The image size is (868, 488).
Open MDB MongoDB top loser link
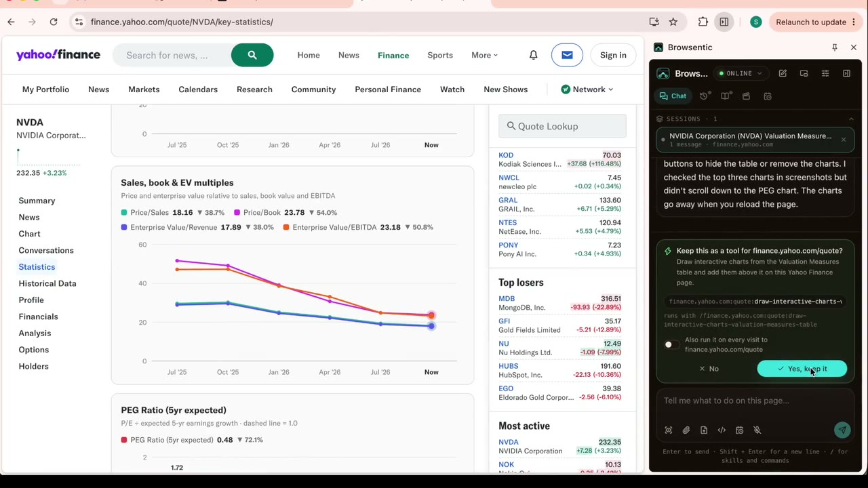tap(507, 298)
